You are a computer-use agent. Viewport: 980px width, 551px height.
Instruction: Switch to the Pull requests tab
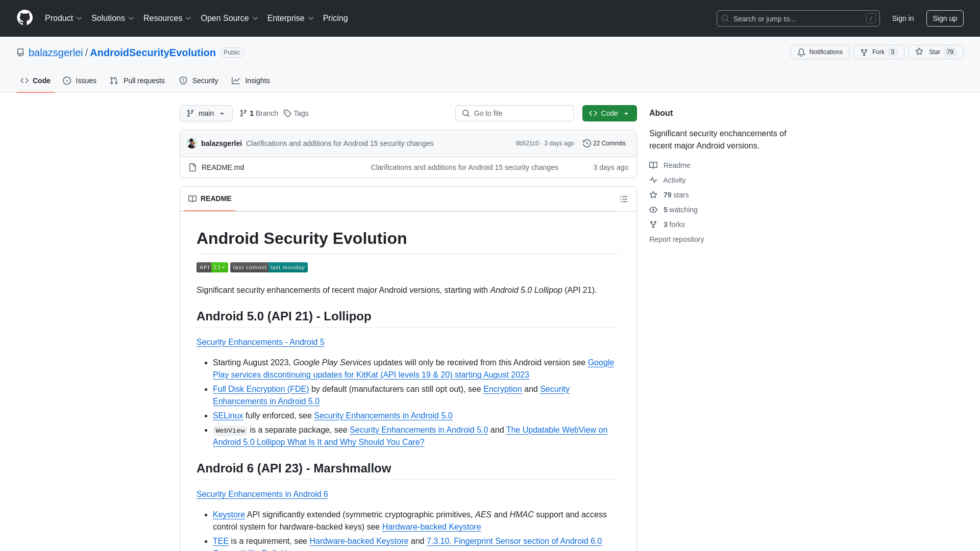tap(137, 81)
